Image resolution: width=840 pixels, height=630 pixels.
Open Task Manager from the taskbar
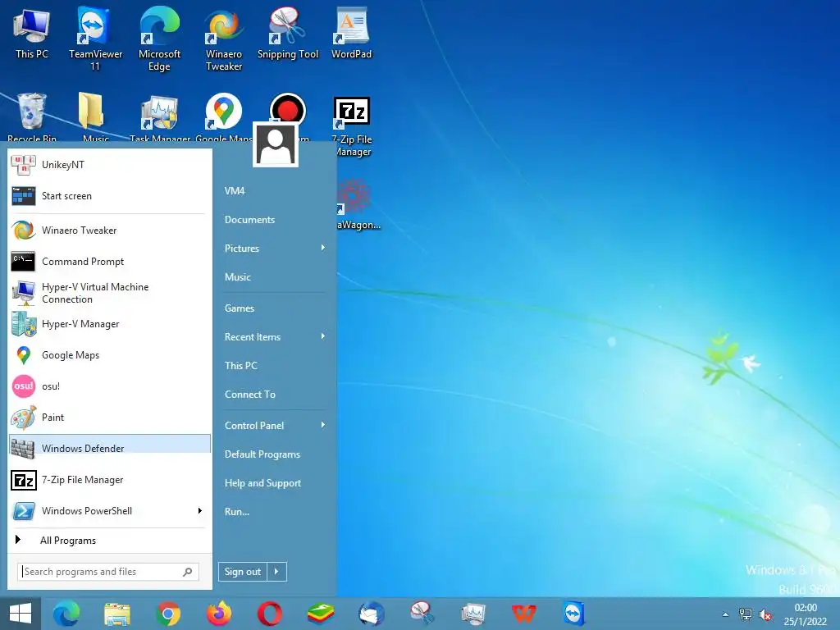pos(473,614)
